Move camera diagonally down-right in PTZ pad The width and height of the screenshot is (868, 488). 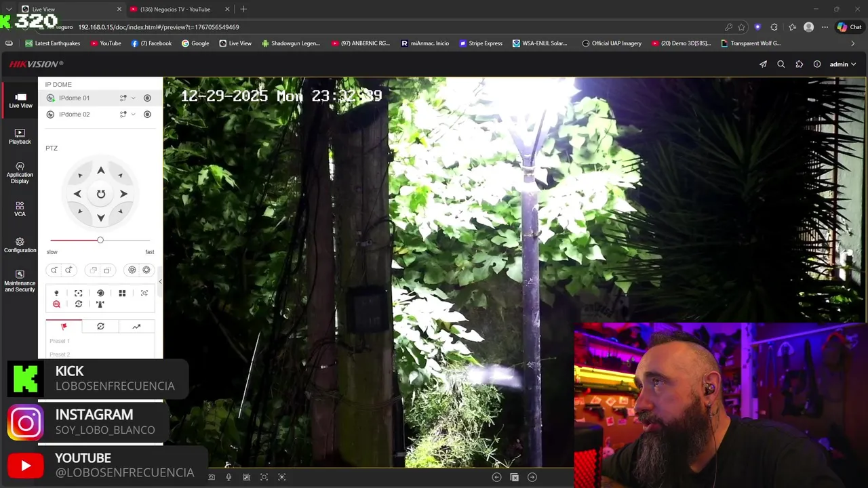(x=120, y=211)
